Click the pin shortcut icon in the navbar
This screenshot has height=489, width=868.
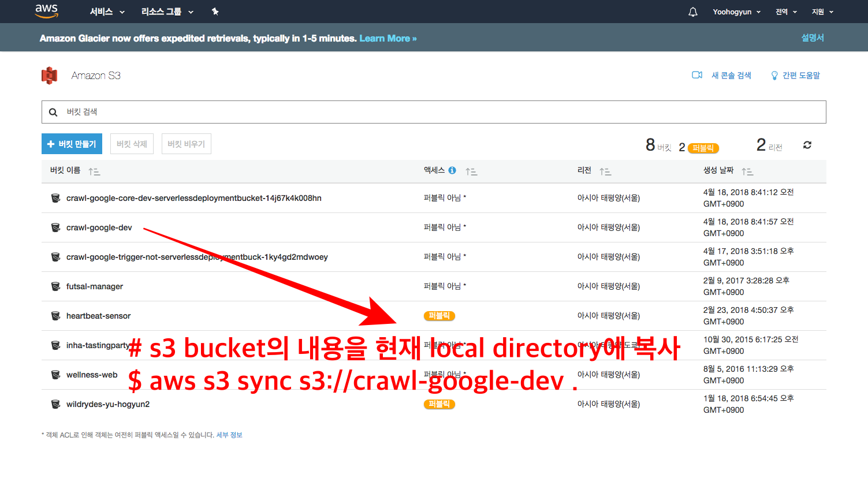[215, 12]
